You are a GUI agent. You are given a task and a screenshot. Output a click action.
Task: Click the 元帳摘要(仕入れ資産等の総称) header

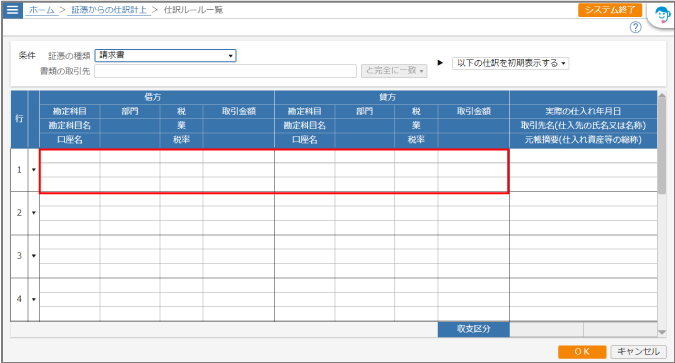pyautogui.click(x=583, y=140)
